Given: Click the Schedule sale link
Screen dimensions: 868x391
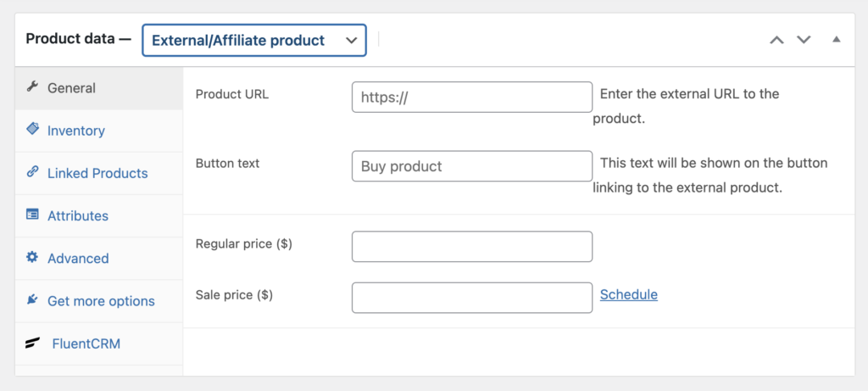Looking at the screenshot, I should [629, 294].
